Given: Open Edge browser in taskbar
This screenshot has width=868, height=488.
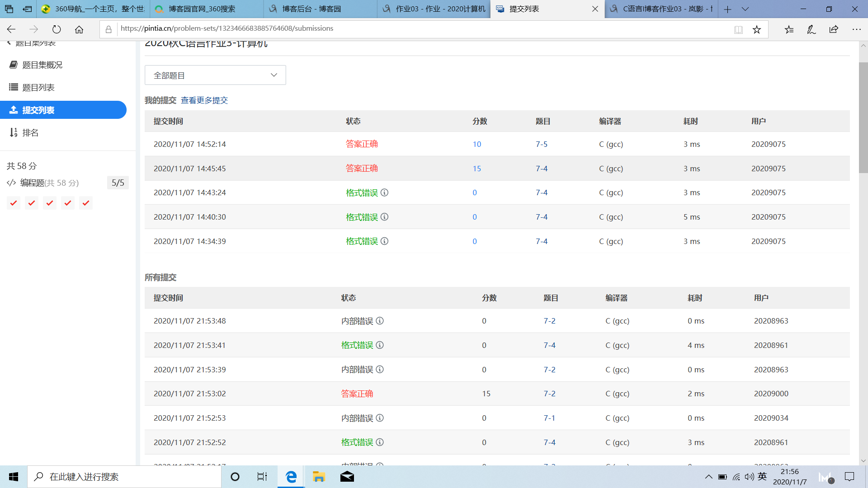Looking at the screenshot, I should (291, 477).
